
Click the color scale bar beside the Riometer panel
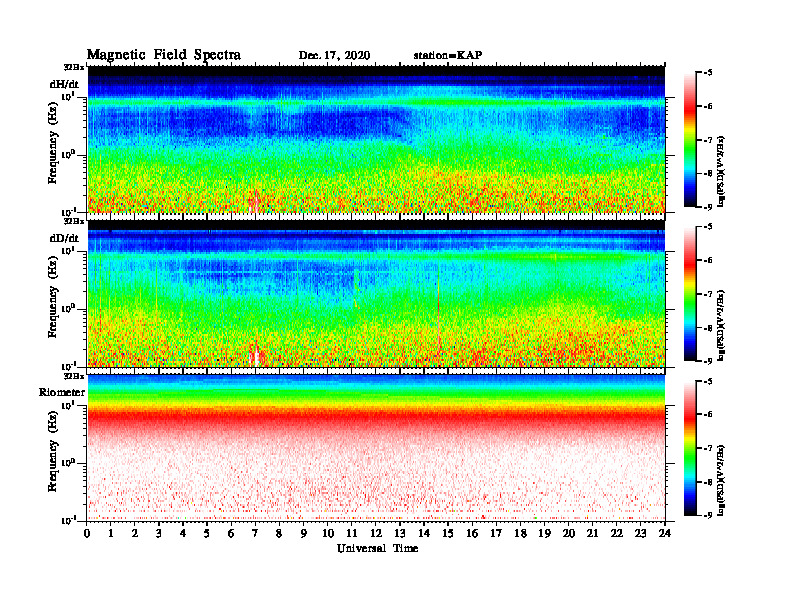[x=690, y=448]
